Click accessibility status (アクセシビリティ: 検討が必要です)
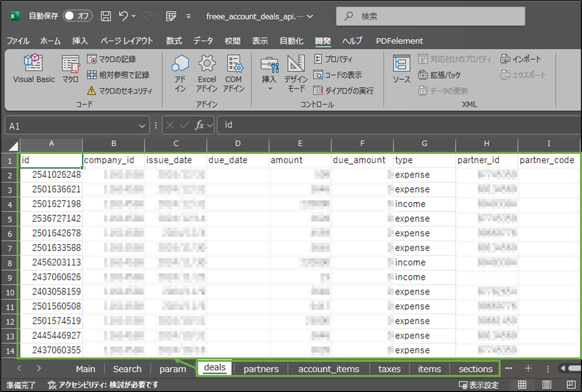Image resolution: width=582 pixels, height=392 pixels. click(x=103, y=385)
